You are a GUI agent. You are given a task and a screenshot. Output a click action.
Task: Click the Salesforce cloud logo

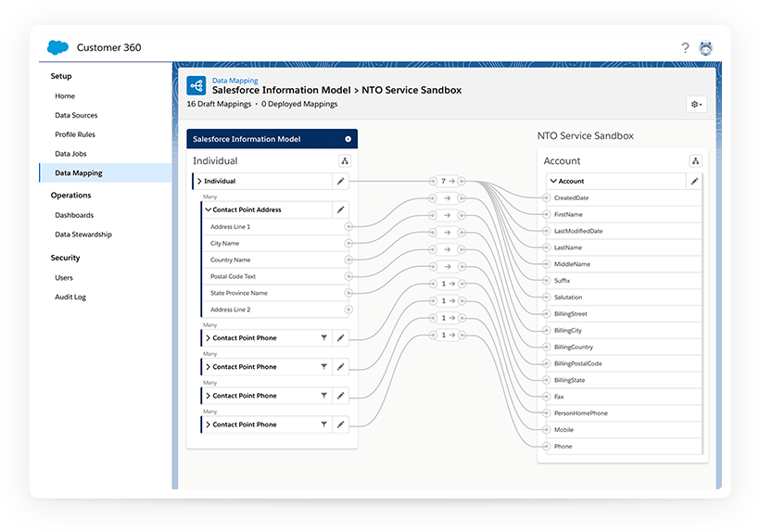(58, 47)
